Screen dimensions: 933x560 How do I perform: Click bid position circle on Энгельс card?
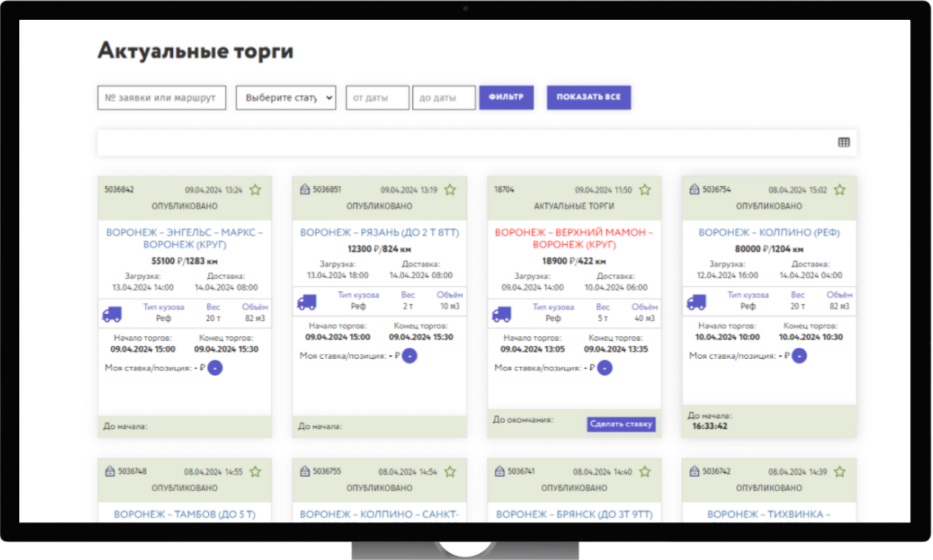coord(215,367)
